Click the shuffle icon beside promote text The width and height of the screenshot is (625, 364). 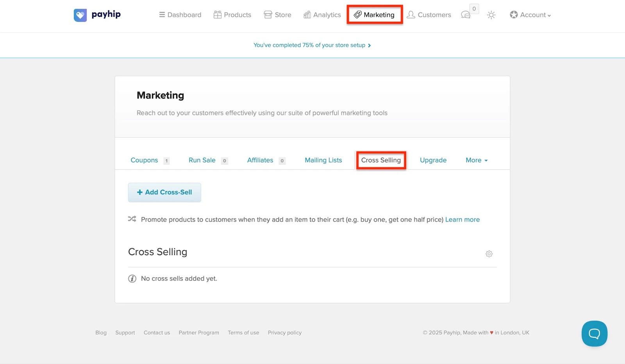(132, 219)
